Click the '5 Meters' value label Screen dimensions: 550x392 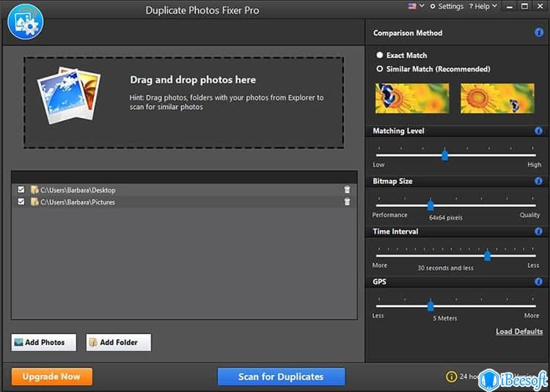click(445, 318)
